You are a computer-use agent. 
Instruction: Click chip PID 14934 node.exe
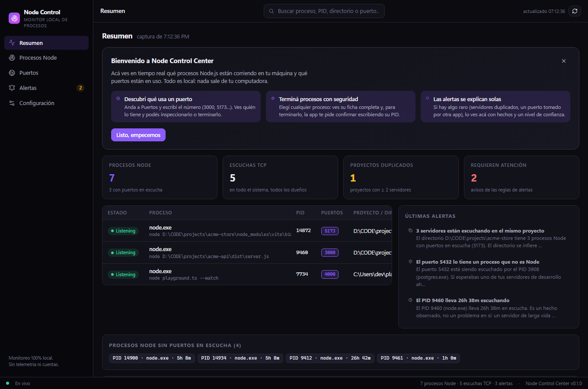(240, 358)
